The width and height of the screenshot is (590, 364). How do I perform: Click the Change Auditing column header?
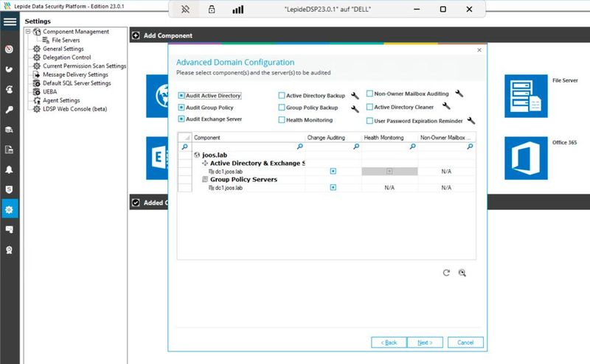tap(333, 138)
